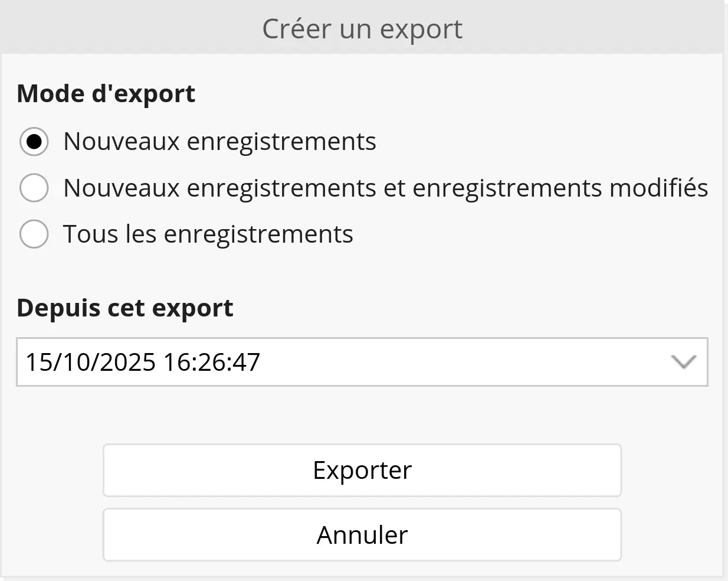This screenshot has width=728, height=581.
Task: Choose "Nouveaux enregistrements et enregistrements modifiés" radio option
Action: (34, 188)
